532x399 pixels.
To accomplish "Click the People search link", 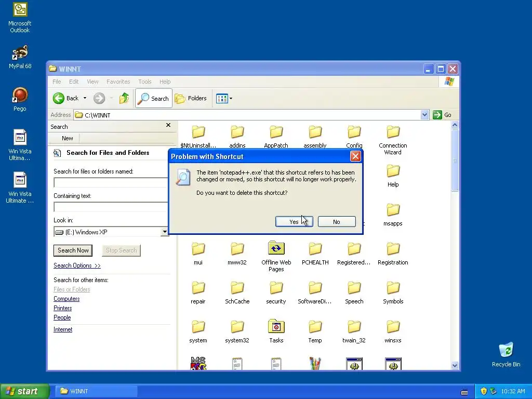I will coord(62,317).
